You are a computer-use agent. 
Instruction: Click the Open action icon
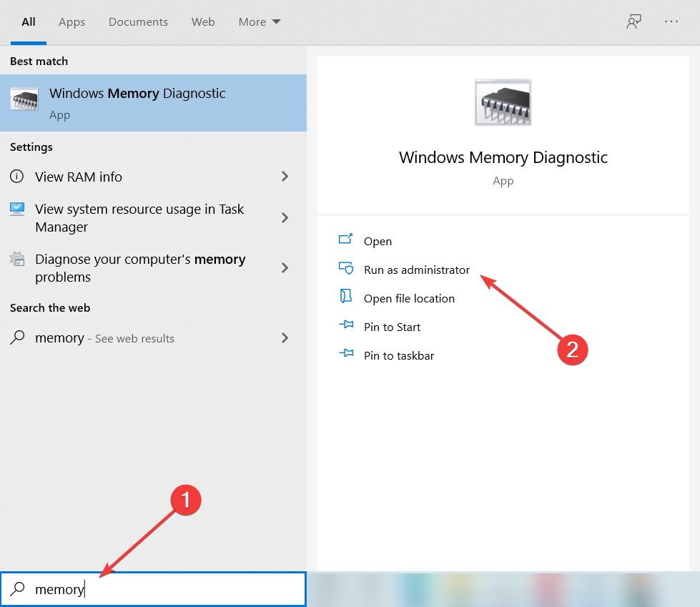345,239
